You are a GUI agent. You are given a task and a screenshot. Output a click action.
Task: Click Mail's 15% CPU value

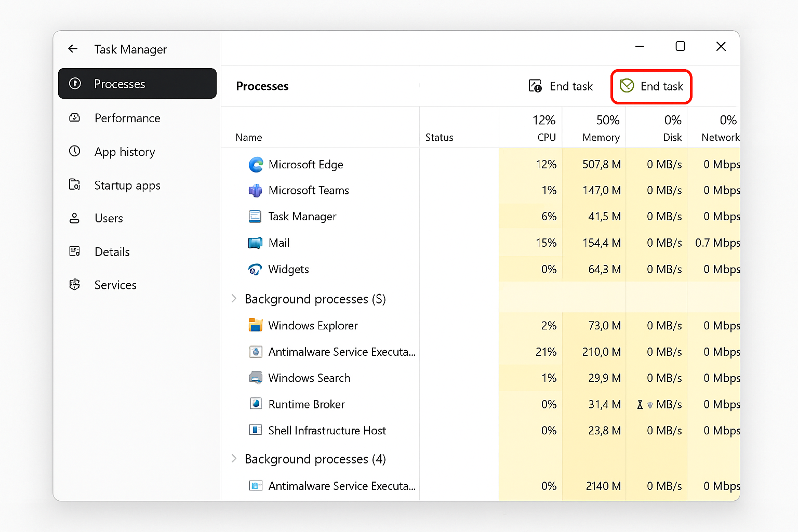(546, 243)
